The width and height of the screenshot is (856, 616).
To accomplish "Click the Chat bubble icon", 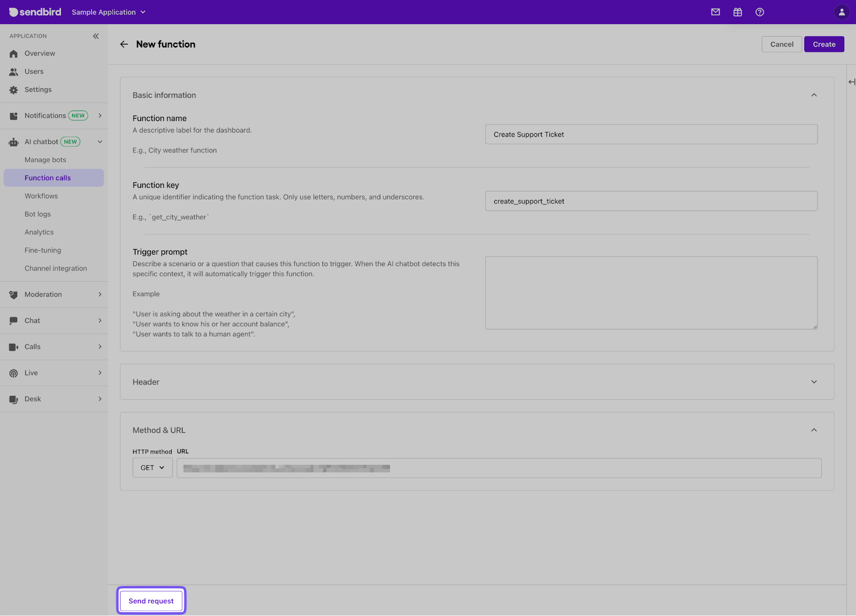I will [x=13, y=320].
